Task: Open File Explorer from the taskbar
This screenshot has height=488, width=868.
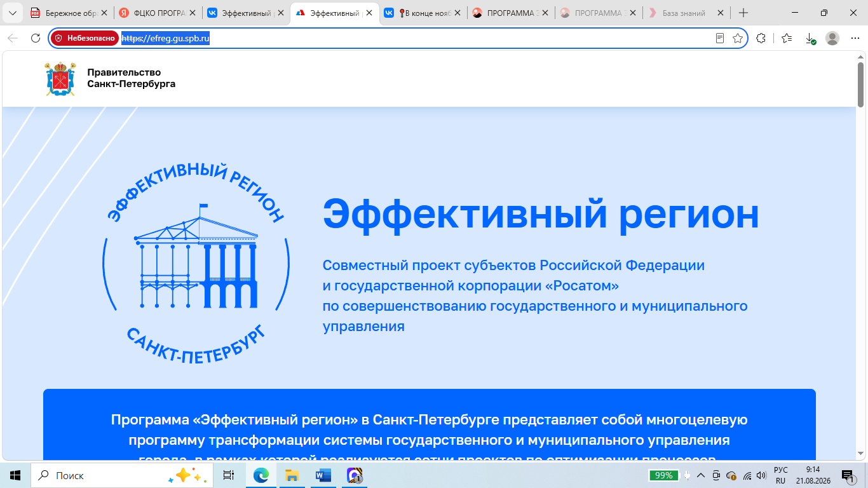Action: pos(292,475)
